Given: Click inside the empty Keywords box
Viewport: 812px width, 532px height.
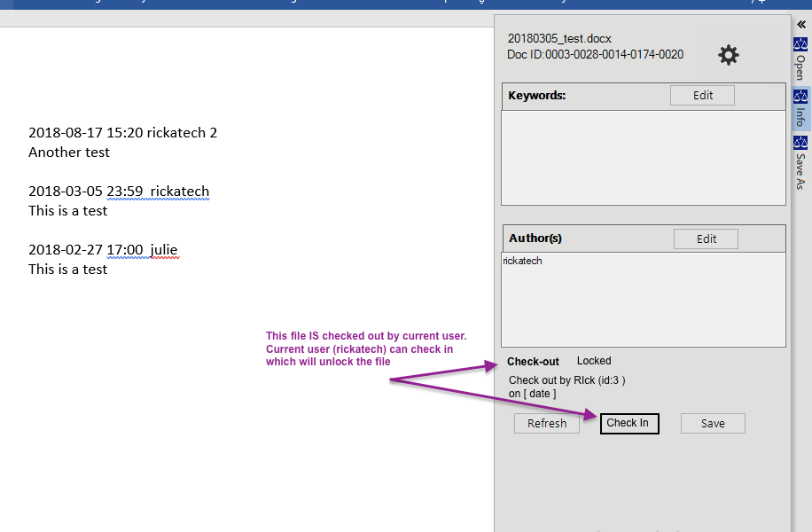Looking at the screenshot, I should coord(644,158).
